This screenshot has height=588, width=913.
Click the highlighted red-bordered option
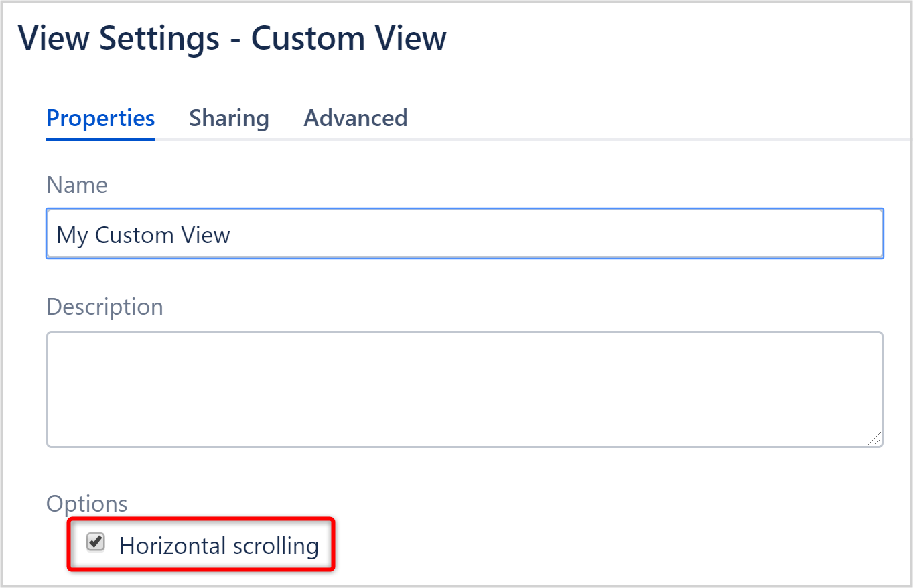201,544
